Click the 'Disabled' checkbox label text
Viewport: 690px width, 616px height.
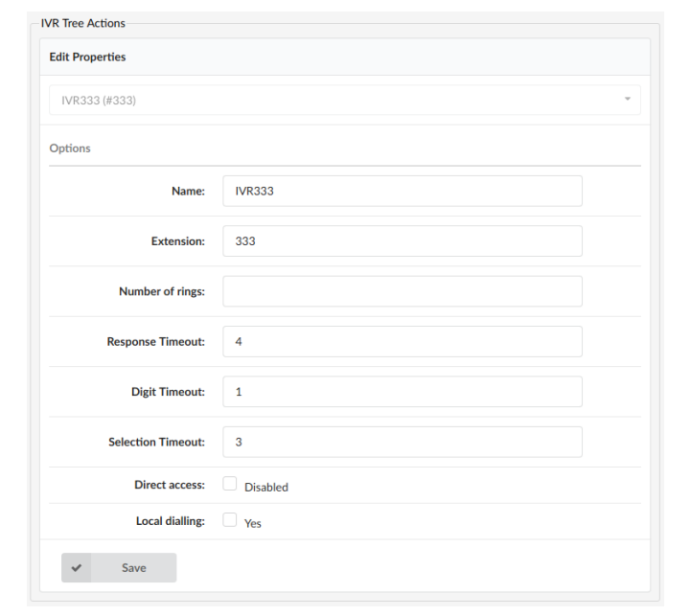(265, 487)
